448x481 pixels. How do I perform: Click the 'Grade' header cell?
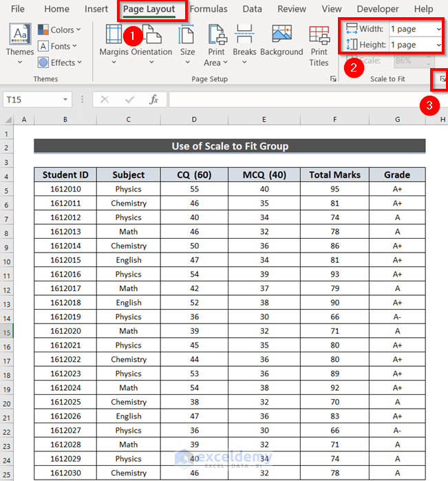(397, 175)
